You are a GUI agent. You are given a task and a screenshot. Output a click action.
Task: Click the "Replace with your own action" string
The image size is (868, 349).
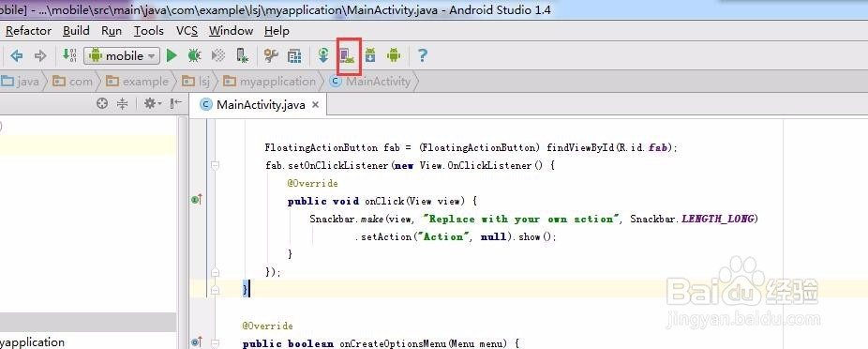(x=521, y=219)
